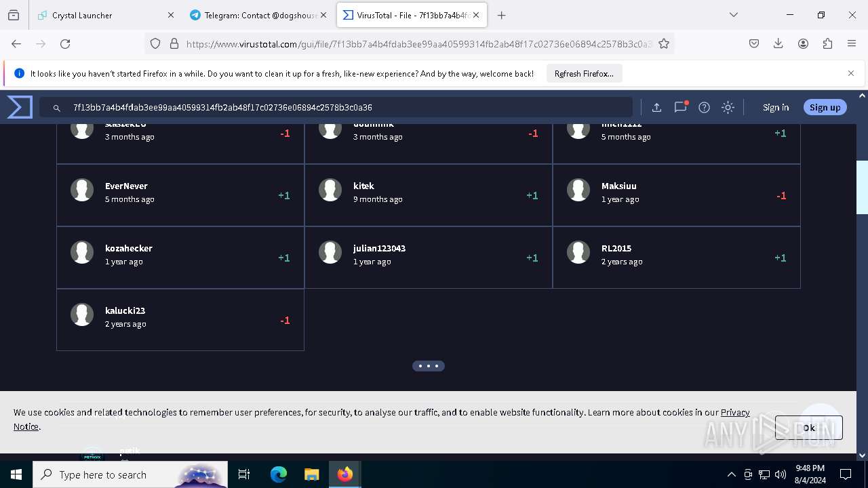Open the VirusTotal help icon
The height and width of the screenshot is (488, 868).
pos(704,107)
